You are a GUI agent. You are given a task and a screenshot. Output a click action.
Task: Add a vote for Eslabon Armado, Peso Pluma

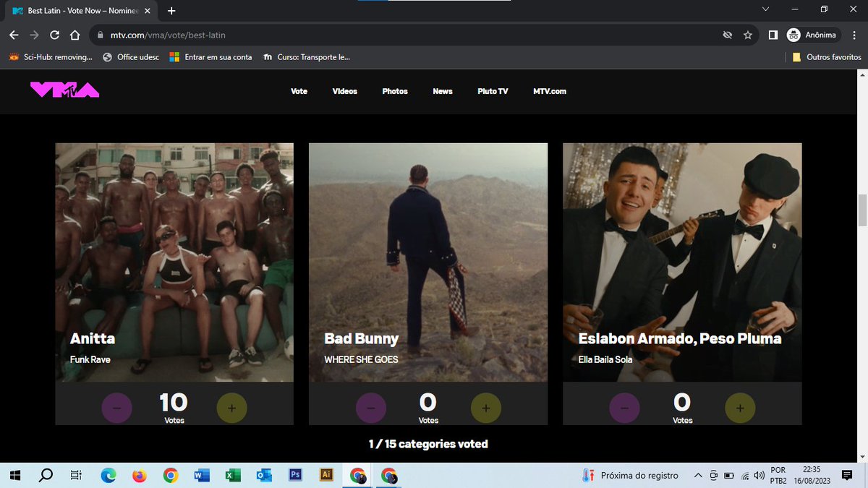739,408
